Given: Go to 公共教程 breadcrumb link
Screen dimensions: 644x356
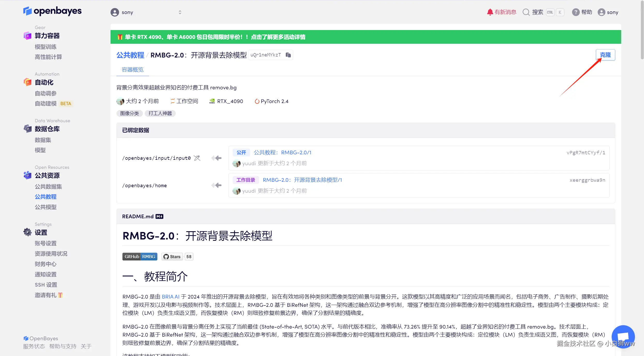Looking at the screenshot, I should [130, 55].
